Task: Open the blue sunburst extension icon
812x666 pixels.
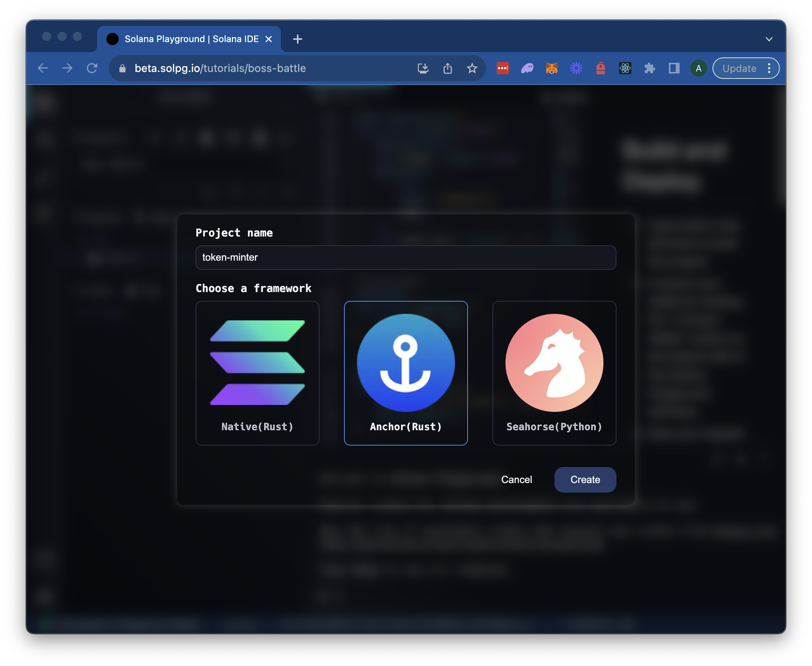Action: tap(576, 68)
